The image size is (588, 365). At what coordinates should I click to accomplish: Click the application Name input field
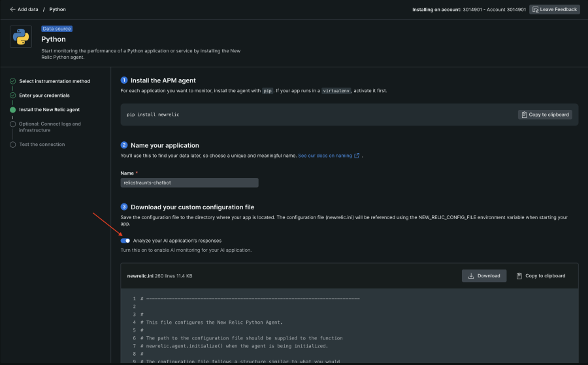(189, 183)
